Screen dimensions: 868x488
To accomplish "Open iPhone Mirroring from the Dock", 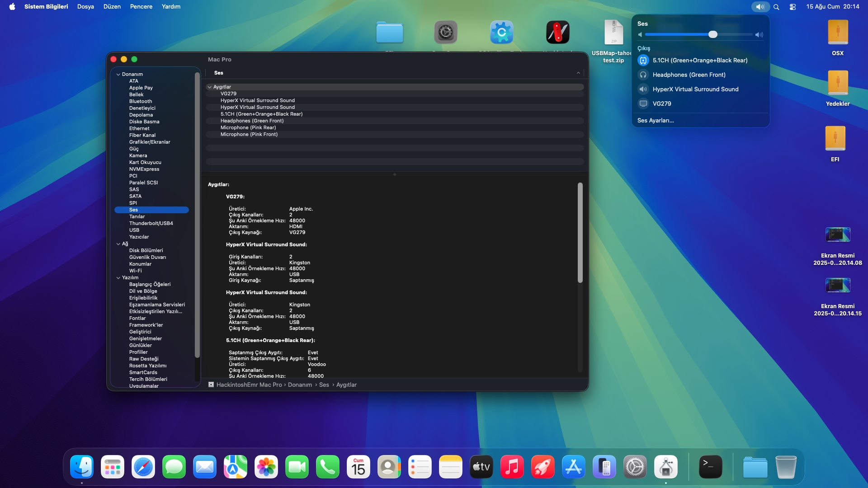I will pos(604,466).
